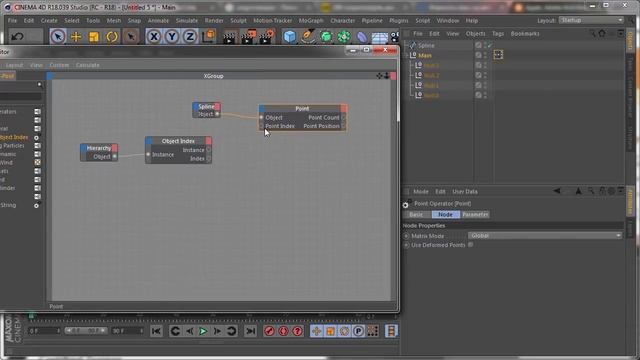Open Objects menu in Object Manager
Screen dimensions: 640x360
(476, 33)
